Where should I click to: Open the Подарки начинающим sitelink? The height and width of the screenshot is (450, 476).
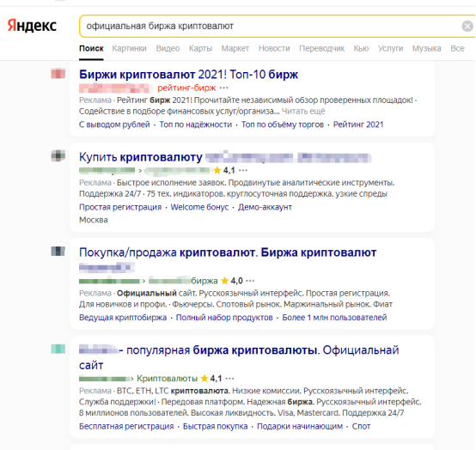pyautogui.click(x=300, y=427)
